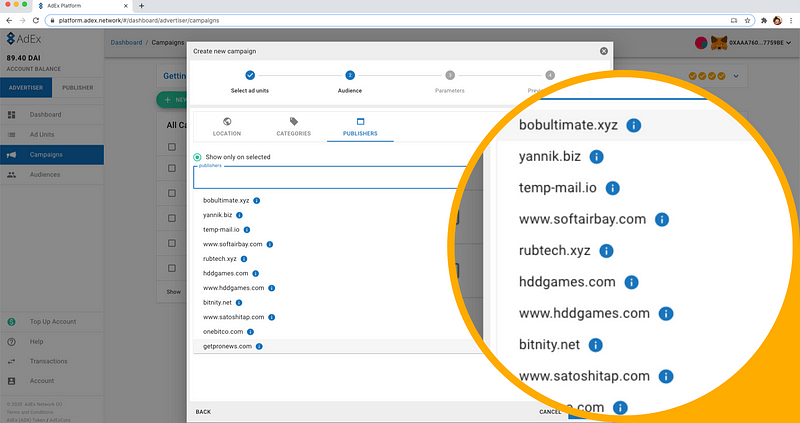
Task: Open info icon for rubtech.xyz in list
Action: [244, 259]
